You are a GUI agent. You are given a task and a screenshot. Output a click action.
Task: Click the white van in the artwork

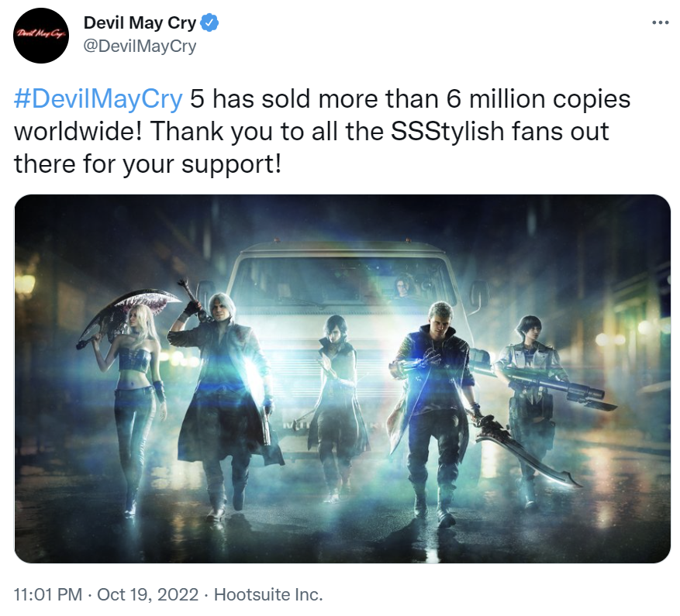343,304
